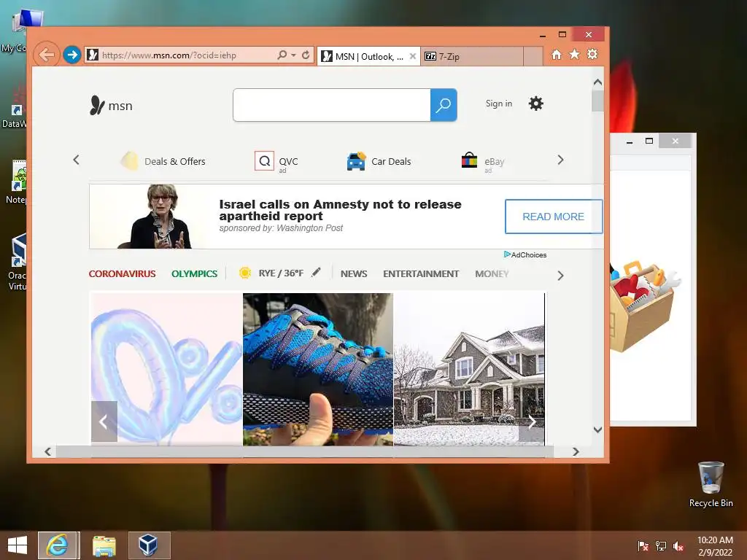This screenshot has height=560, width=747.
Task: Switch to the 7-Zip tab
Action: (x=472, y=57)
